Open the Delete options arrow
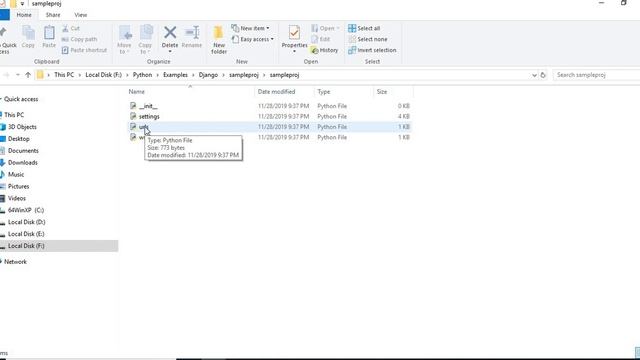 point(170,51)
